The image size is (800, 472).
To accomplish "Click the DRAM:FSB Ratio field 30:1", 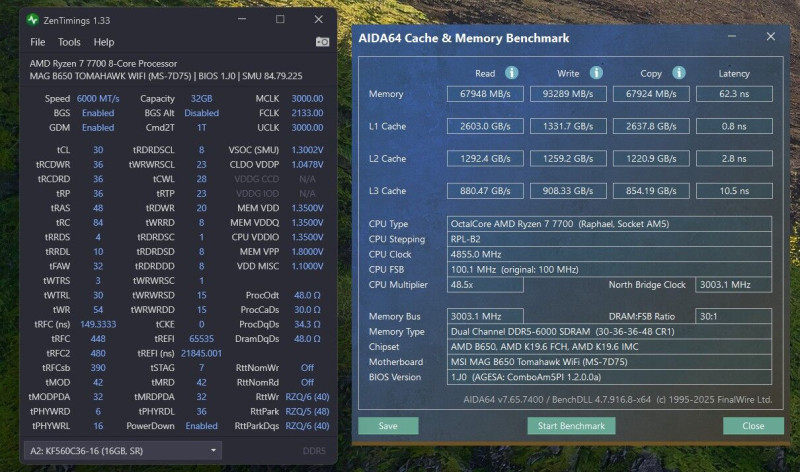I will pos(734,316).
